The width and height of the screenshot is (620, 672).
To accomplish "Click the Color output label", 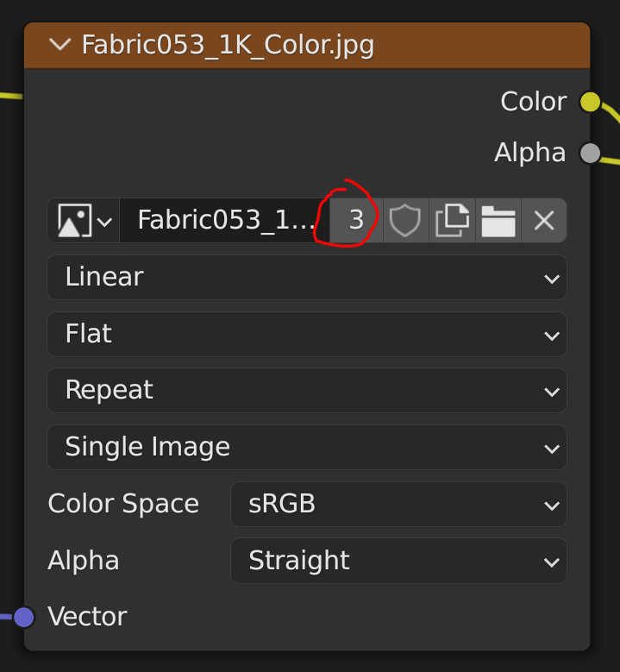I will point(533,102).
